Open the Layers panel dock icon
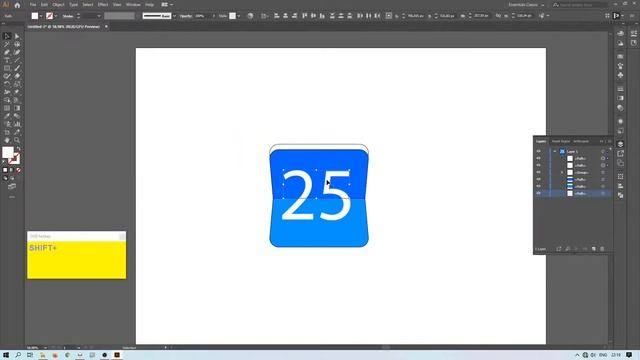 point(620,144)
